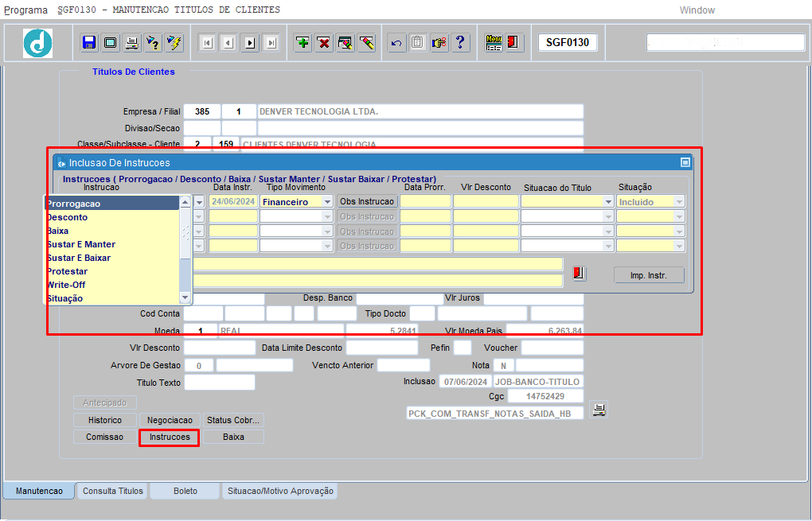Screen dimensions: 812x521
Task: Delete record using red X icon
Action: (324, 42)
